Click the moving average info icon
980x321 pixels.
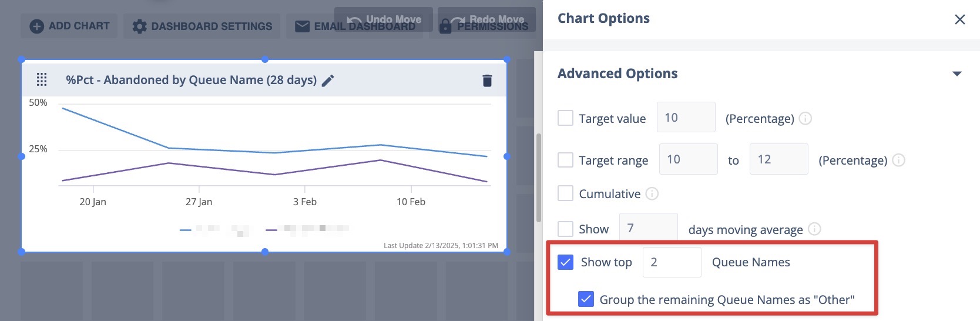[814, 229]
